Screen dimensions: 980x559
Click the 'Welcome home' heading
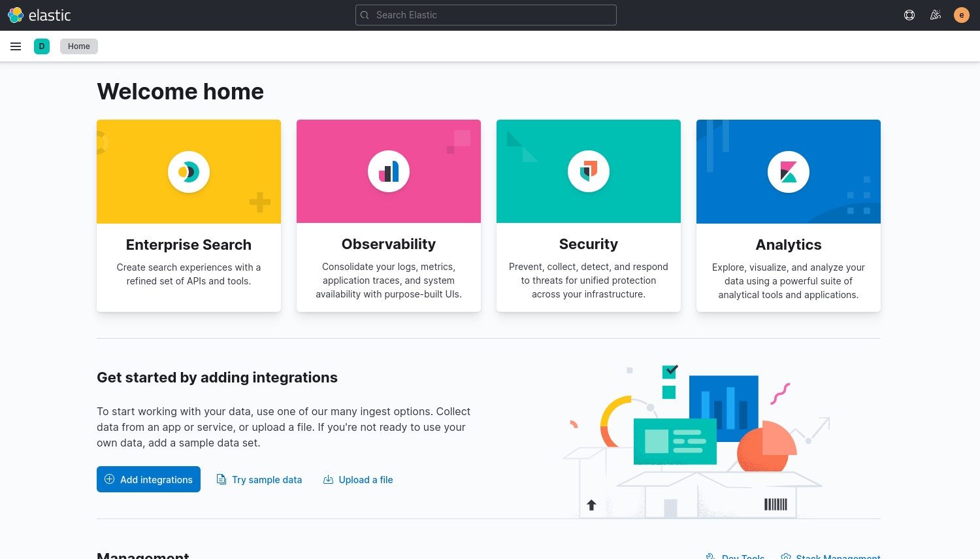click(180, 92)
